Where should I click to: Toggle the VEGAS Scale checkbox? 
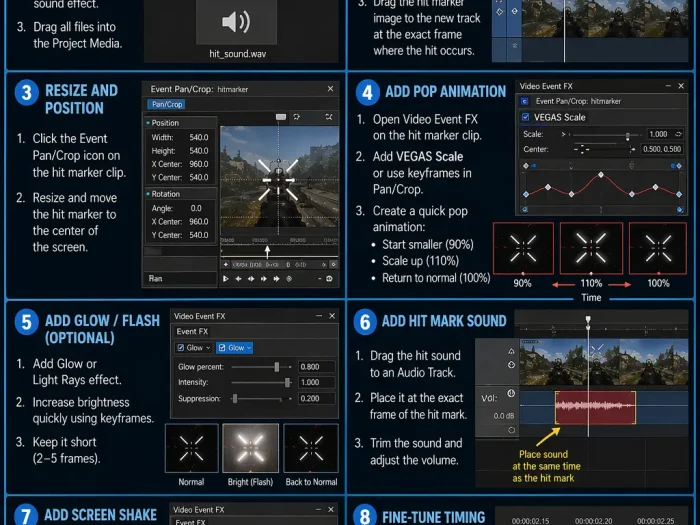[525, 117]
